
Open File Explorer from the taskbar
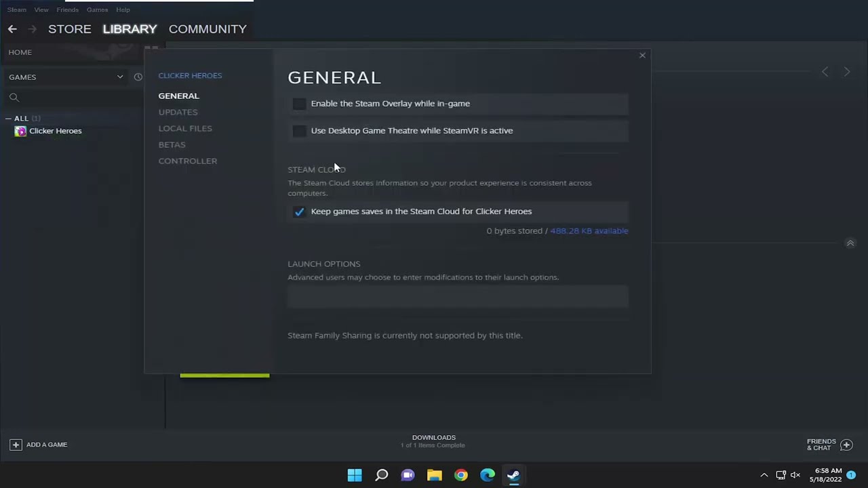pos(434,475)
